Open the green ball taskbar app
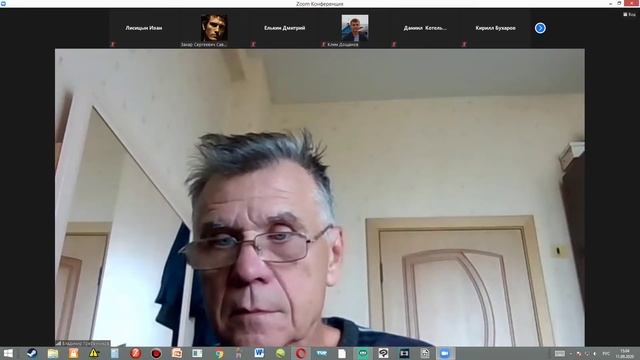Image resolution: width=640 pixels, height=360 pixels. (280, 353)
